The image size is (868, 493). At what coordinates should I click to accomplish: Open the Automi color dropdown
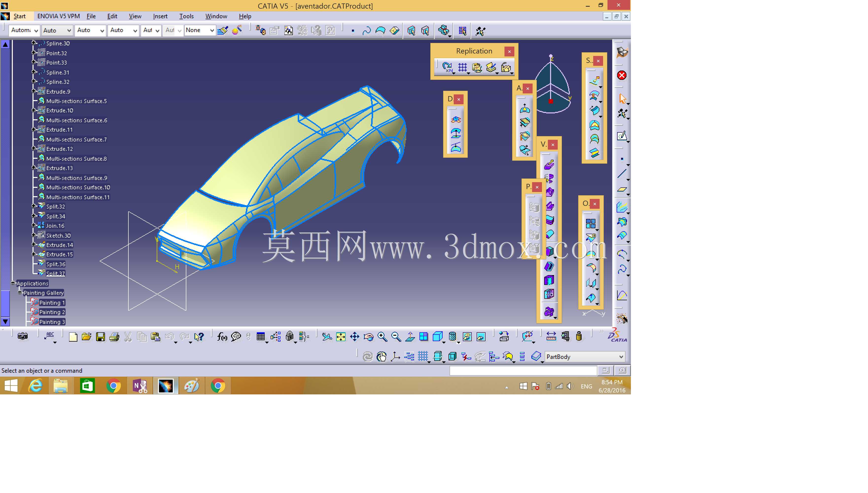tap(24, 31)
